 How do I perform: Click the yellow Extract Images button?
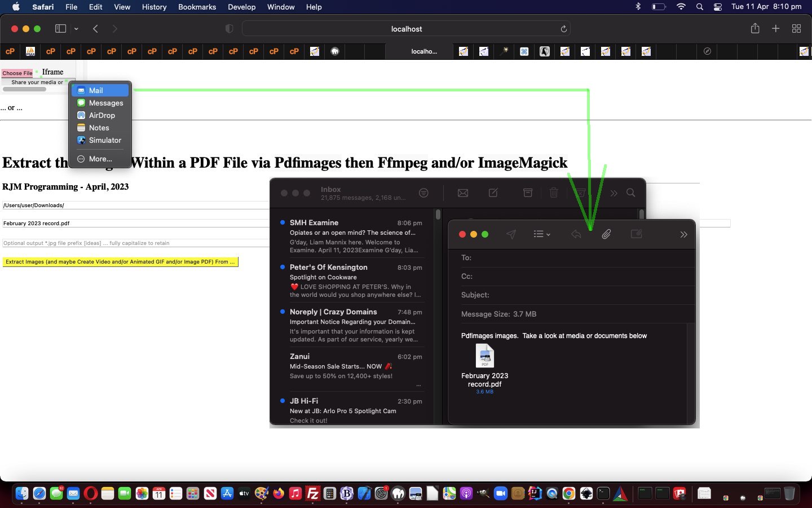click(120, 262)
